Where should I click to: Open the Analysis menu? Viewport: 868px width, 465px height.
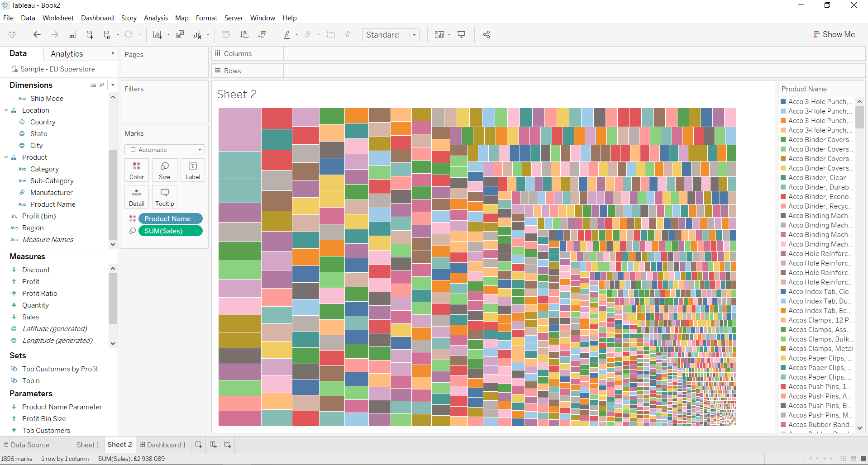pos(156,18)
